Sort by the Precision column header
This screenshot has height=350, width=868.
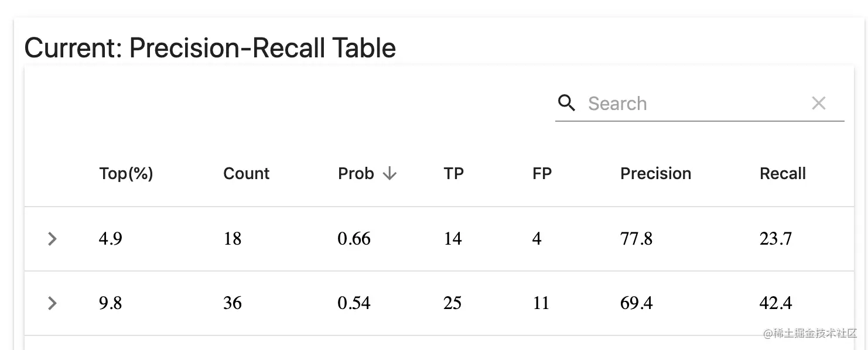(x=655, y=174)
